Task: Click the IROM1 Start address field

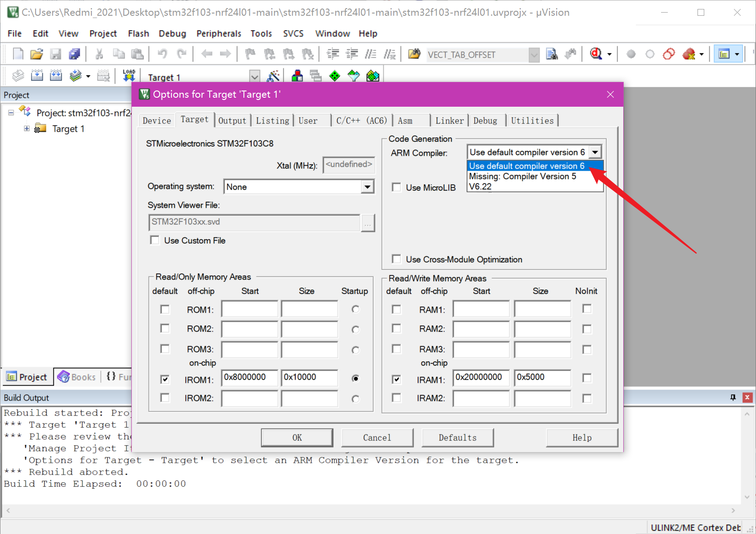Action: pos(250,378)
